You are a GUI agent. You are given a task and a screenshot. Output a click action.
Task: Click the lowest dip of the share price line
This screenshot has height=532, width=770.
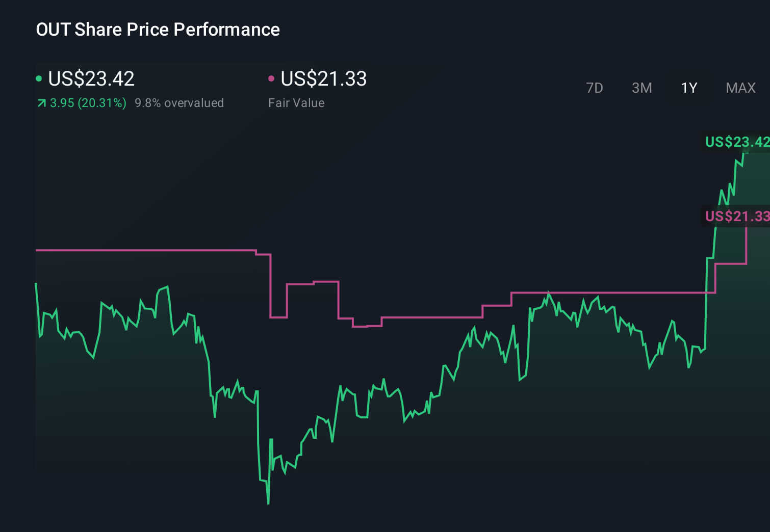268,503
